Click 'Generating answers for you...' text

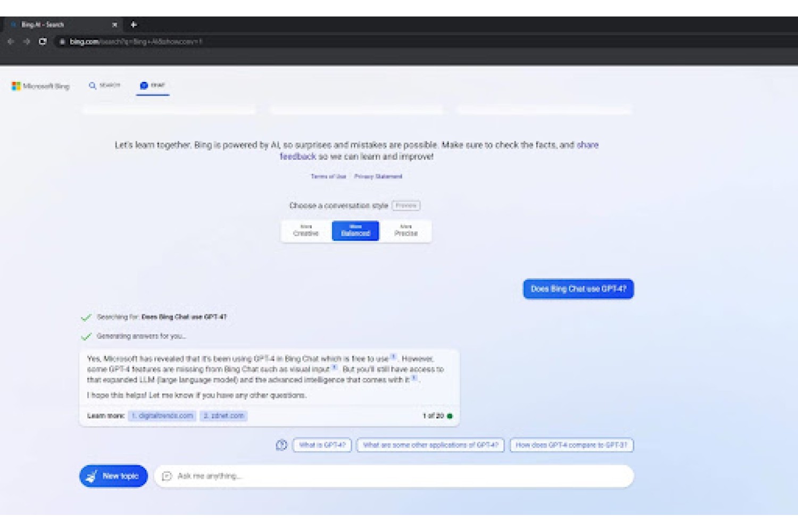141,336
